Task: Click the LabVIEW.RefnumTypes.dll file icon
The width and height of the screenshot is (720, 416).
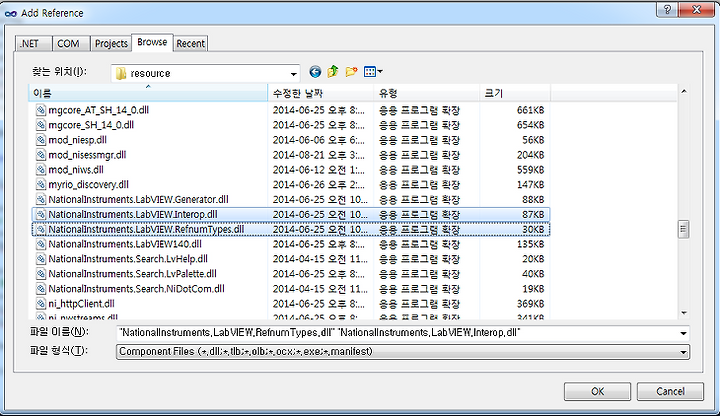Action: coord(41,229)
